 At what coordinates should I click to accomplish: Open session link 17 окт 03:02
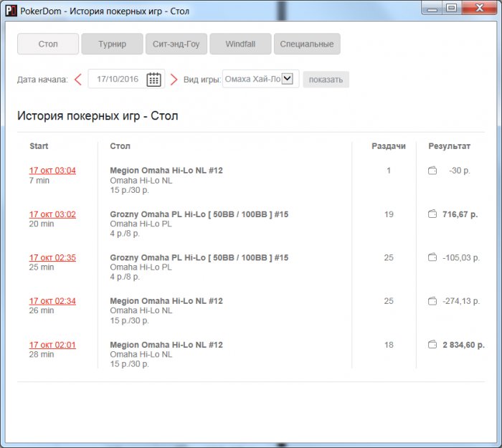point(52,214)
